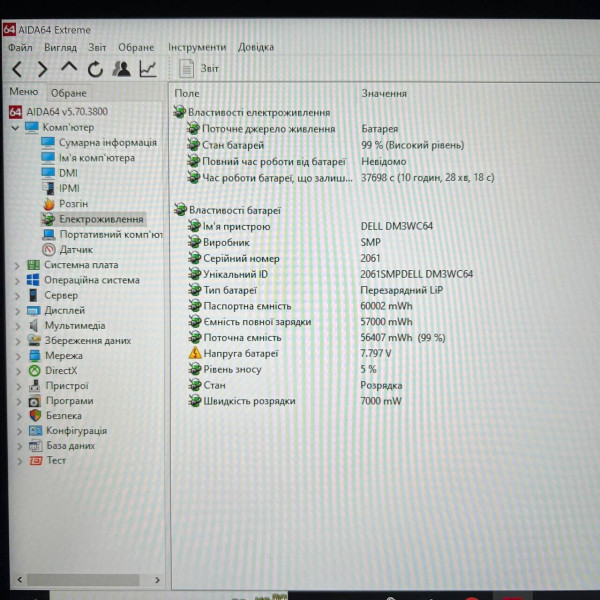Open the Файл menu
Screen dimensions: 600x600
20,47
